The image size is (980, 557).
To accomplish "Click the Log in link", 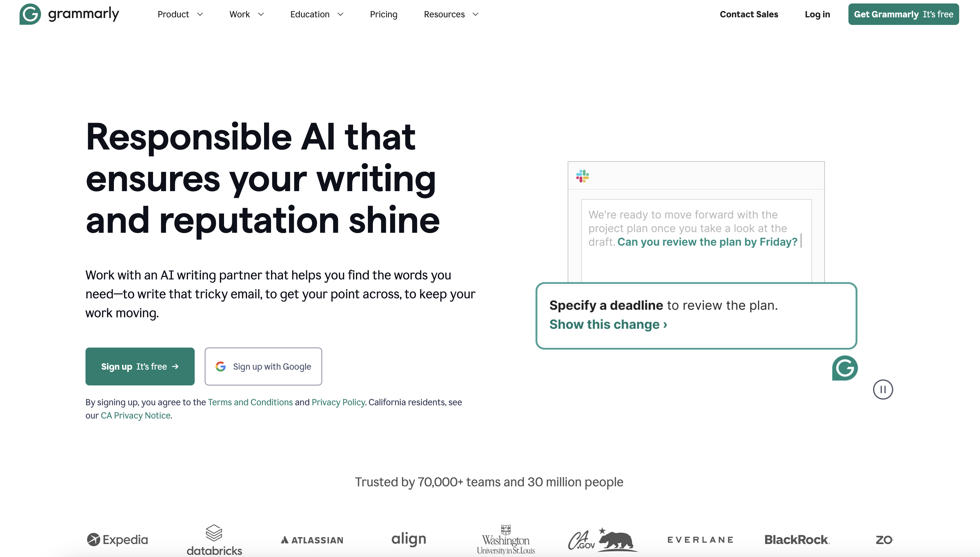I will pos(817,14).
